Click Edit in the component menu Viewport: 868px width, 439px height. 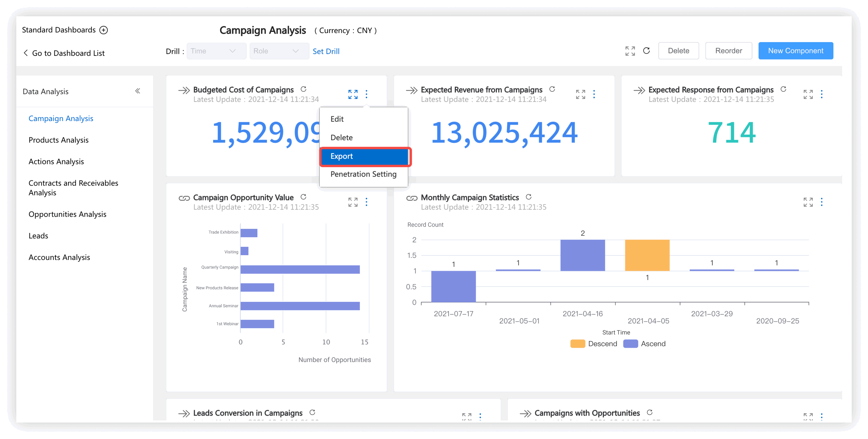pos(337,119)
